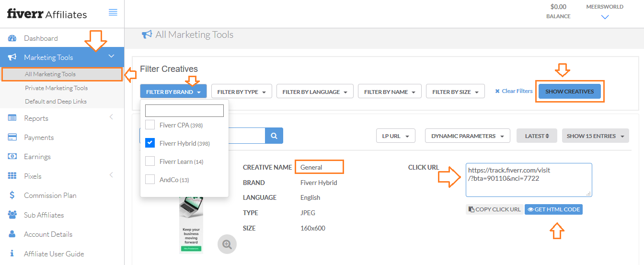The image size is (644, 265).
Task: Click the hamburger menu icon beside Fiverr Affiliates
Action: click(x=113, y=12)
